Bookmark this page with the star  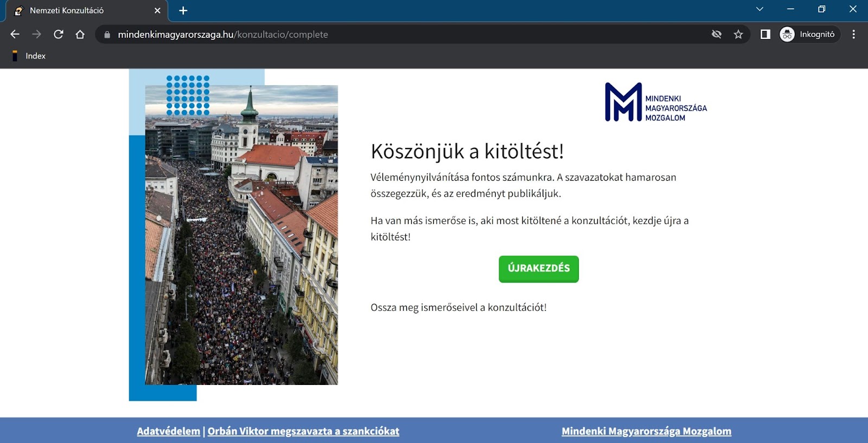click(738, 34)
